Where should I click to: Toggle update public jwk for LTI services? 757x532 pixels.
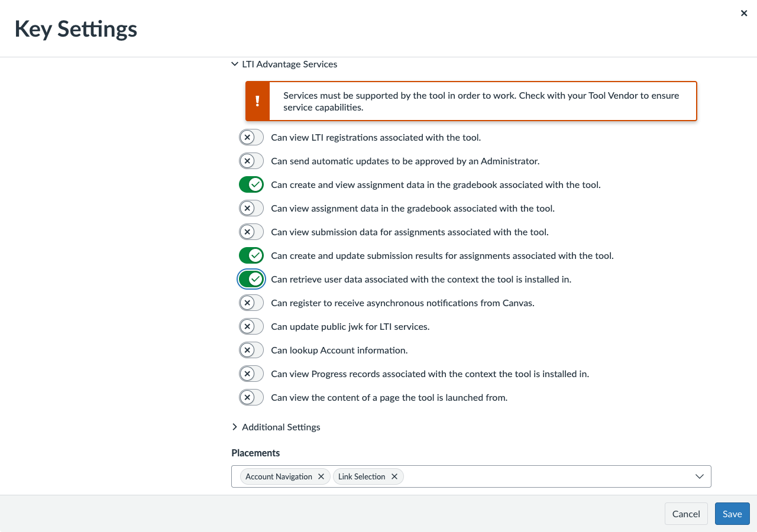251,327
